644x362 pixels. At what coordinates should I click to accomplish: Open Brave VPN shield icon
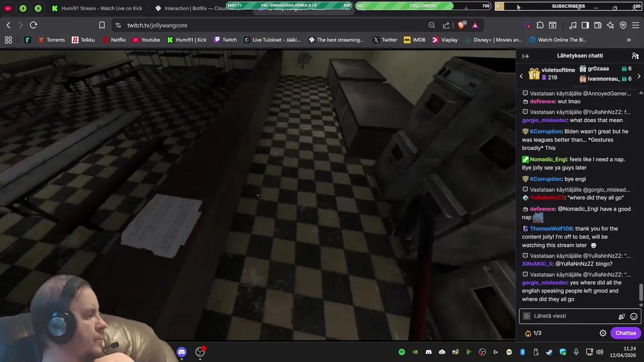pos(623,25)
